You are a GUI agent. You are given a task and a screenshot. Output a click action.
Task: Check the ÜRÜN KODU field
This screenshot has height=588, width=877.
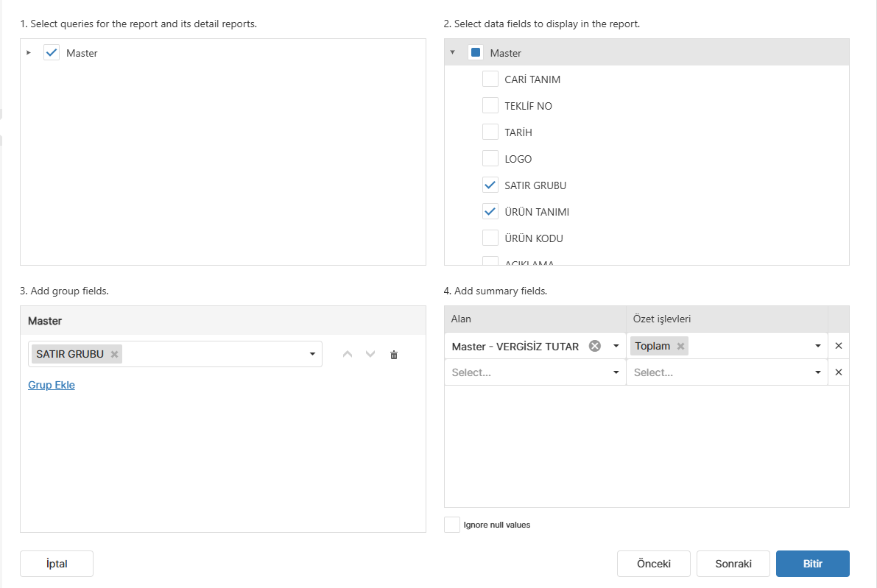(x=490, y=238)
